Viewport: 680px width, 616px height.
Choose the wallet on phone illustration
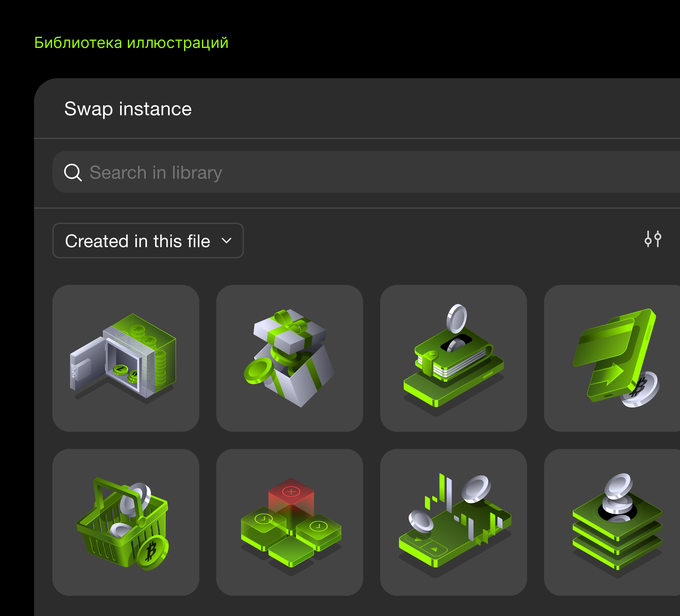point(453,358)
